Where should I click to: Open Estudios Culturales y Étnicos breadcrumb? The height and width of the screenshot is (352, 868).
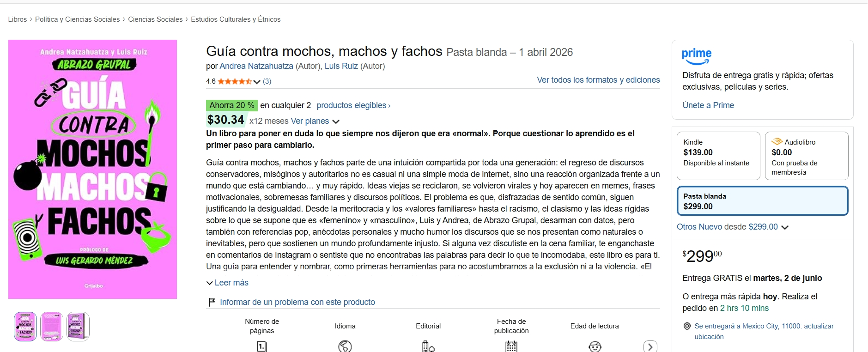click(236, 19)
